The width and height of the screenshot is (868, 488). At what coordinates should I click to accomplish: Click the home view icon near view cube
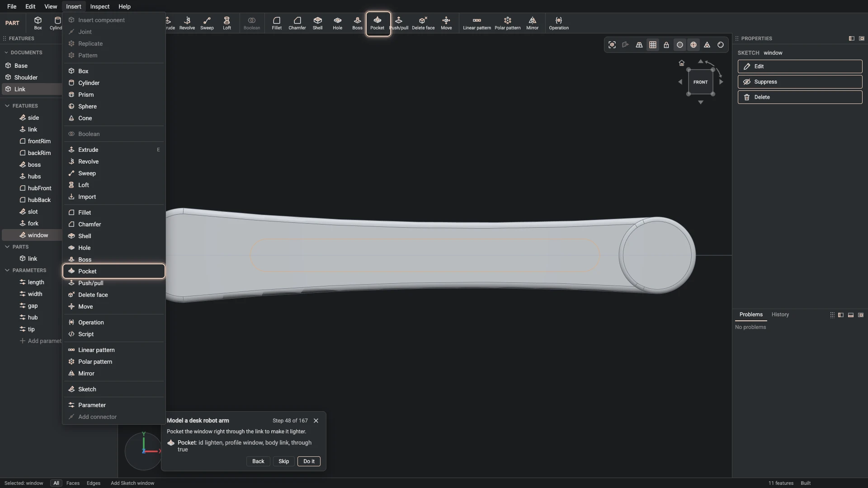(682, 63)
